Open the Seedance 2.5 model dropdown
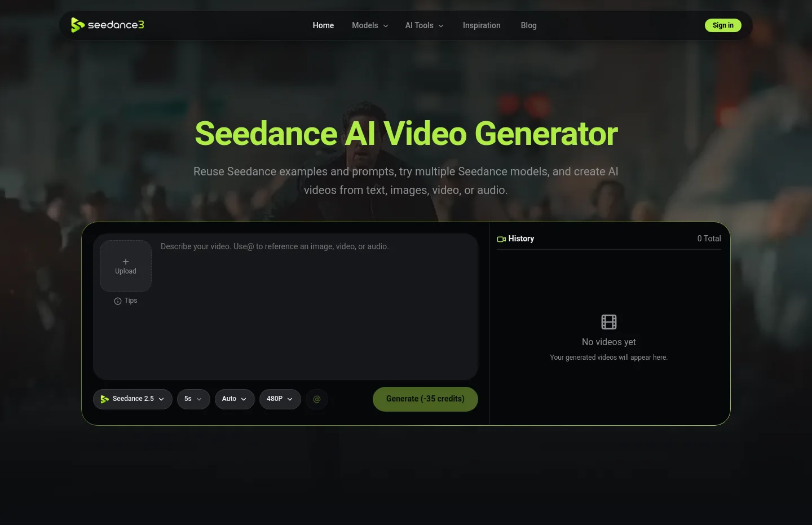This screenshot has width=812, height=525. point(133,399)
